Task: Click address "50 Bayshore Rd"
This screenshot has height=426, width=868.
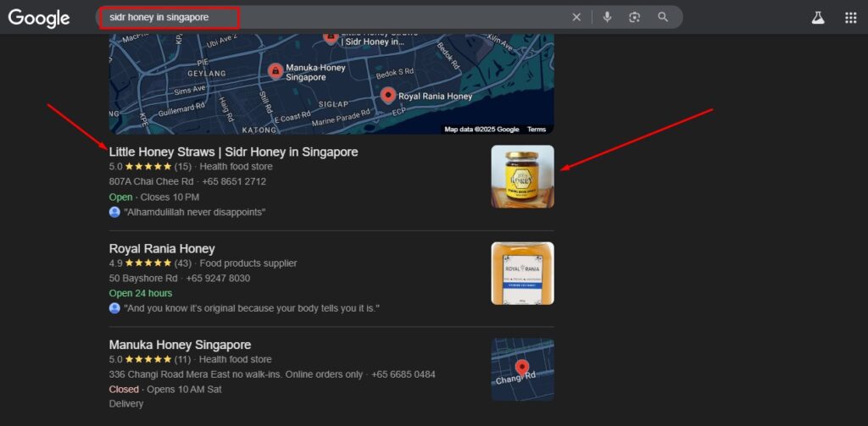Action: [143, 279]
